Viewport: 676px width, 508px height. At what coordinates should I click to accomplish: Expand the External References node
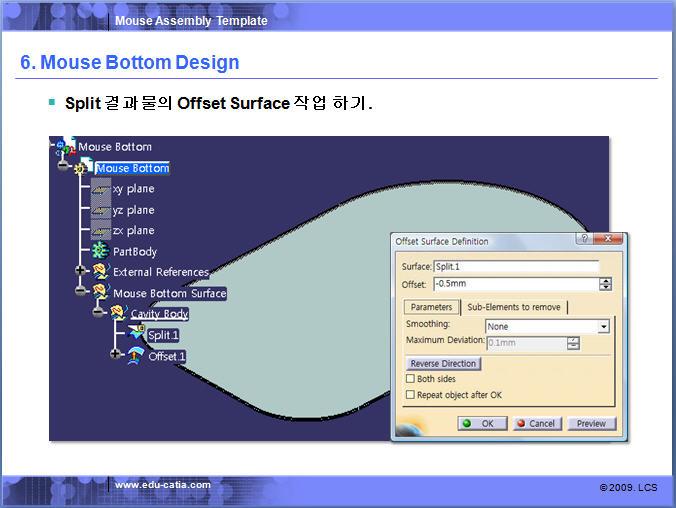pos(81,272)
